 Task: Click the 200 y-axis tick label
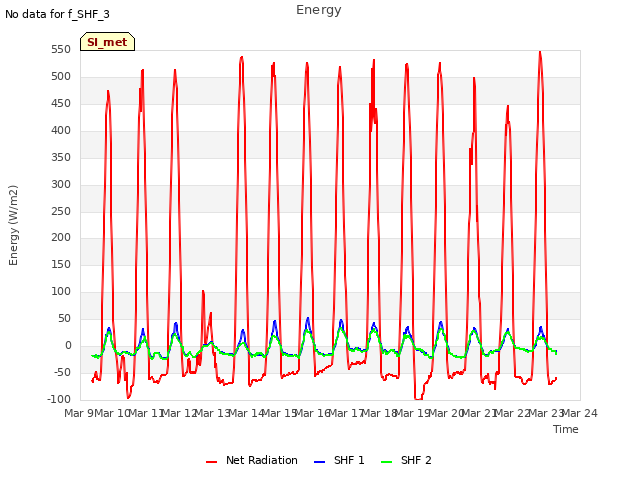click(61, 238)
